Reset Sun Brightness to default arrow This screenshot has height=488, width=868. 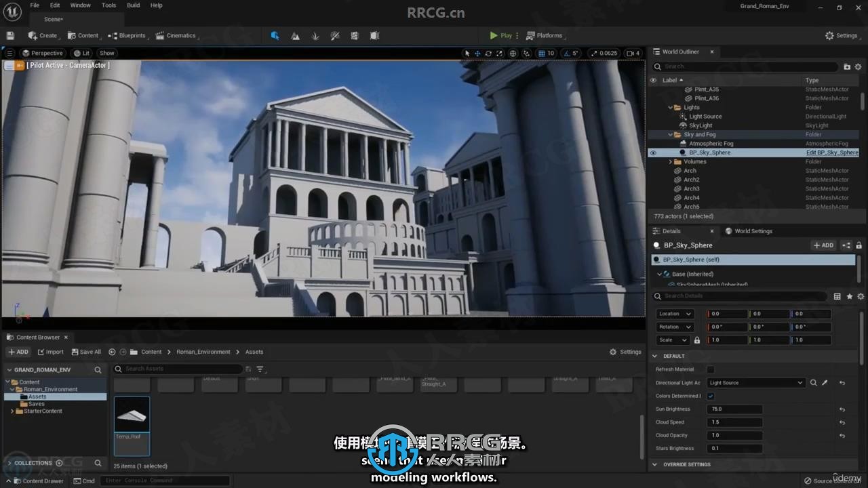tap(842, 409)
